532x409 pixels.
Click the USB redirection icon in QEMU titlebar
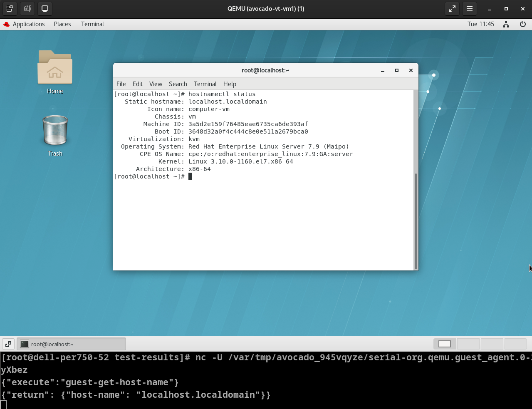tap(27, 8)
